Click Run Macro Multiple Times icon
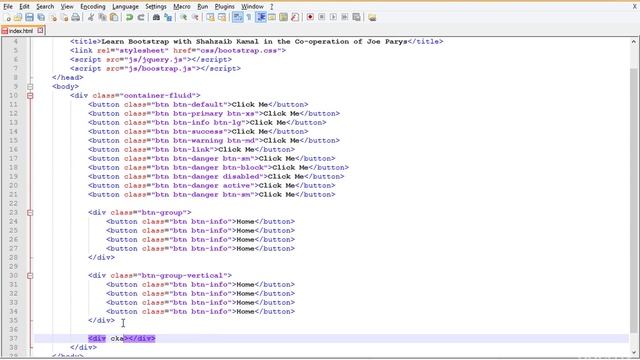Image resolution: width=640 pixels, height=360 pixels. pos(345,17)
